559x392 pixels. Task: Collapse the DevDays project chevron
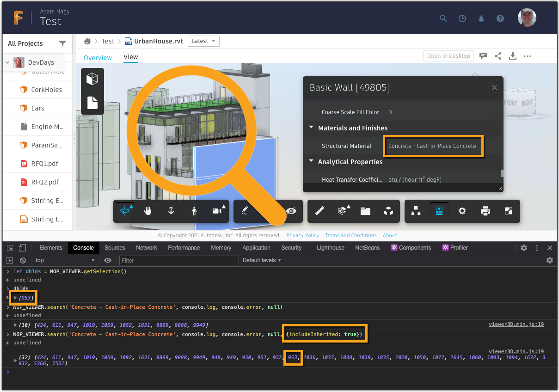point(7,62)
